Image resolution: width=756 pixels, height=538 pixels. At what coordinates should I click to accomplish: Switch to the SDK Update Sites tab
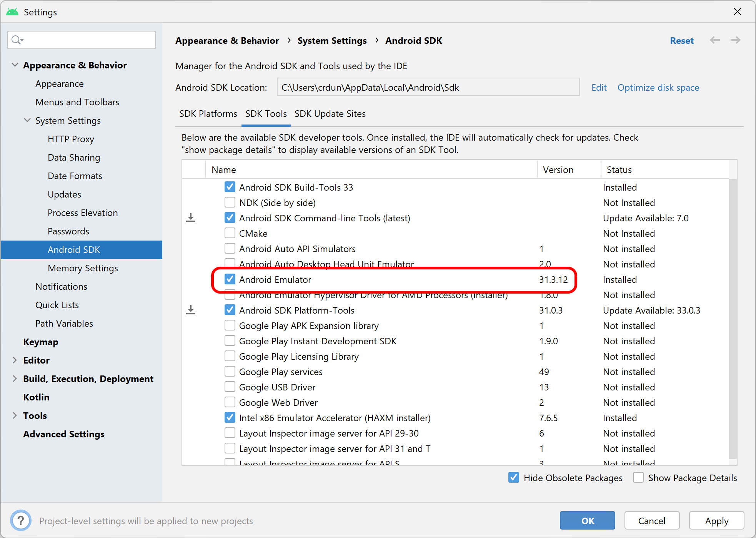[x=330, y=113]
